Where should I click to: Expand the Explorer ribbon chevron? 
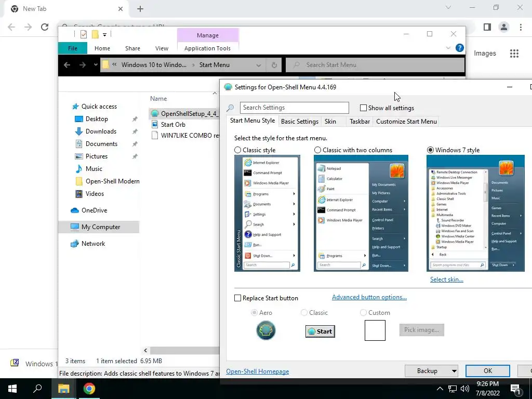(x=448, y=48)
